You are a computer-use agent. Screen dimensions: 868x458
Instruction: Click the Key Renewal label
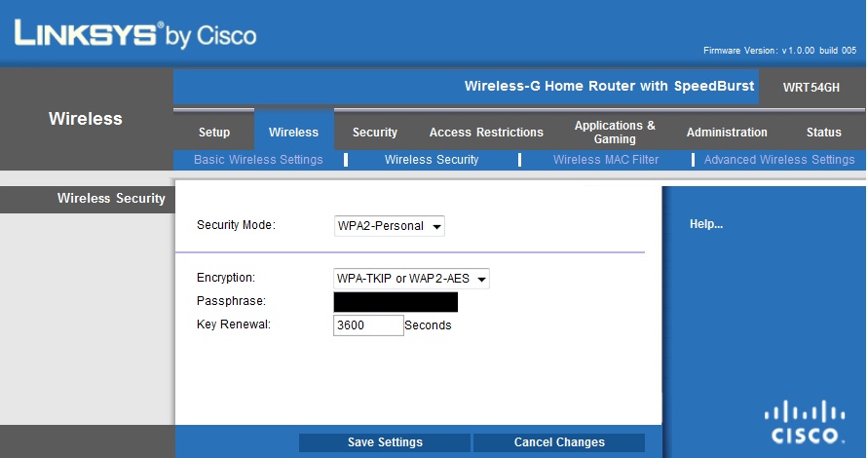tap(234, 324)
